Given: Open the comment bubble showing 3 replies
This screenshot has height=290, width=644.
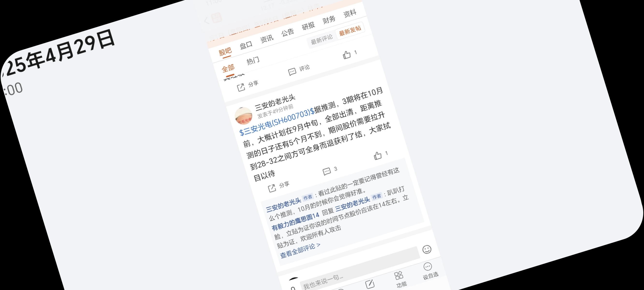Looking at the screenshot, I should [x=327, y=172].
